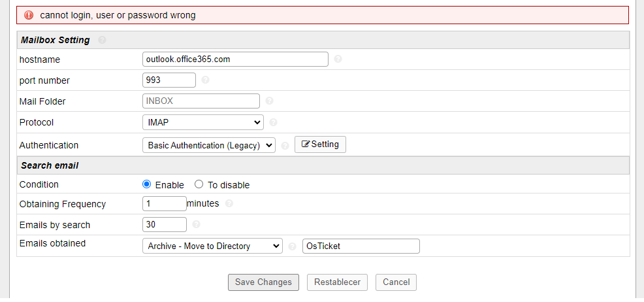Click help icon beside Protocol dropdown
Viewport: 644px width, 302px height.
[x=273, y=122]
